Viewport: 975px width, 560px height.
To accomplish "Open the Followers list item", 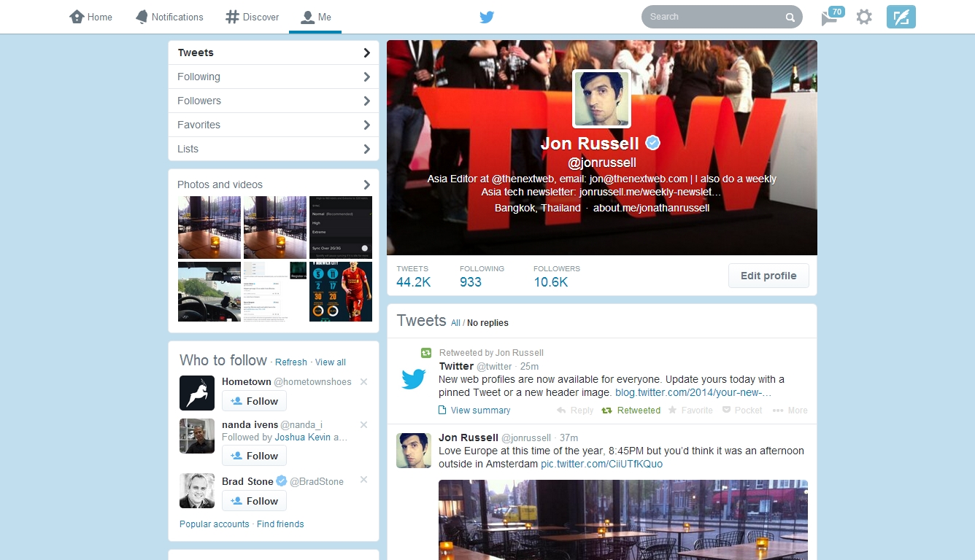I will point(274,101).
